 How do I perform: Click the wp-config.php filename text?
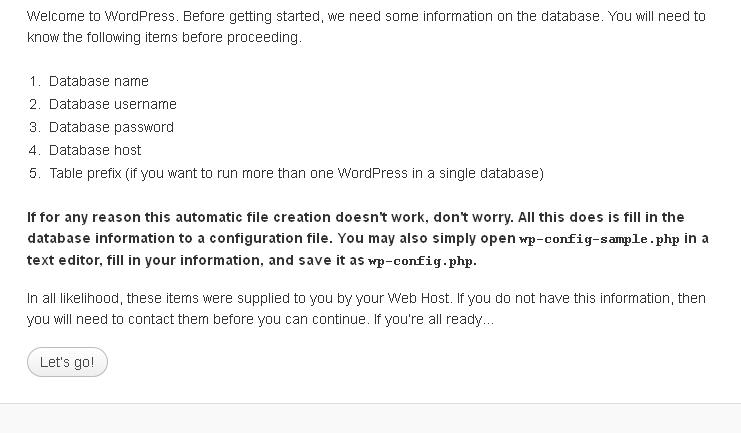pos(421,261)
